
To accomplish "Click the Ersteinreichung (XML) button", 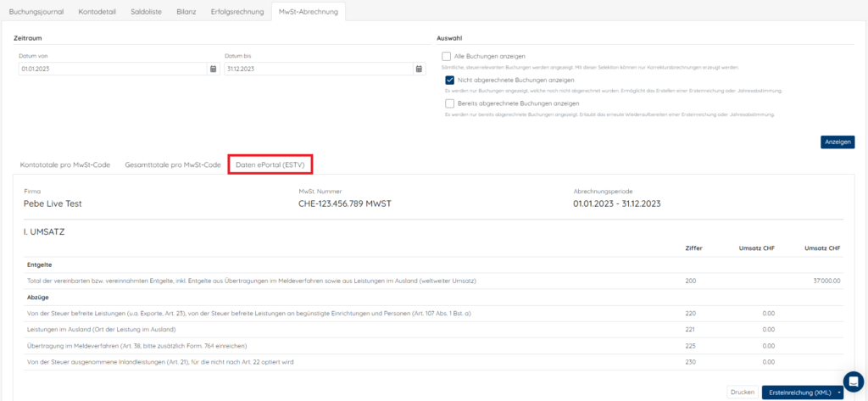I will 798,393.
